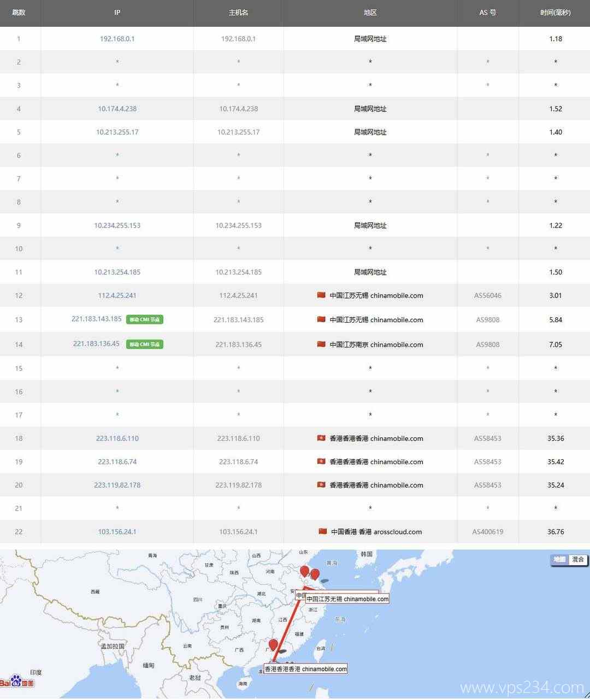Viewport: 590px width, 700px height.
Task: Click region 中国香港 香港 arosscloud.com
Action: (376, 532)
